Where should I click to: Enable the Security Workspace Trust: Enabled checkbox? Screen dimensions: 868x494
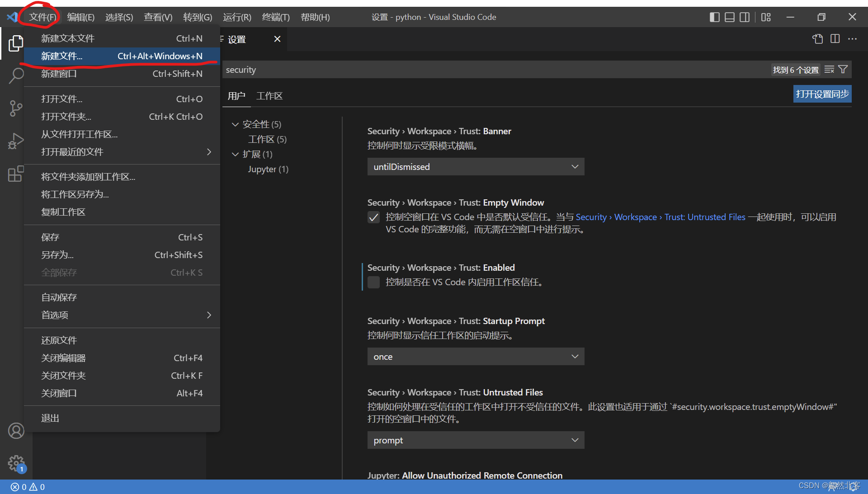click(373, 282)
